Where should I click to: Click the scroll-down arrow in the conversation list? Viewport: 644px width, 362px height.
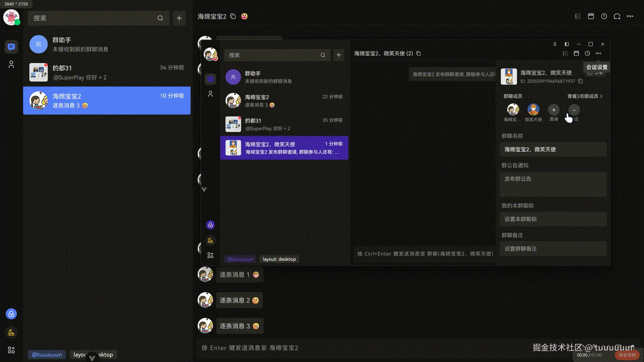coord(204,189)
